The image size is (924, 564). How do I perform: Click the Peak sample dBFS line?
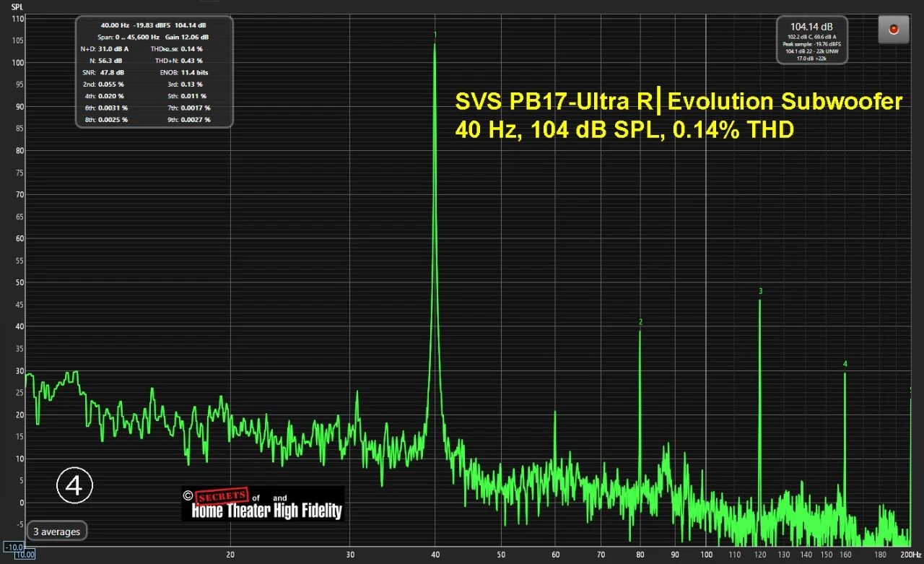(x=812, y=44)
